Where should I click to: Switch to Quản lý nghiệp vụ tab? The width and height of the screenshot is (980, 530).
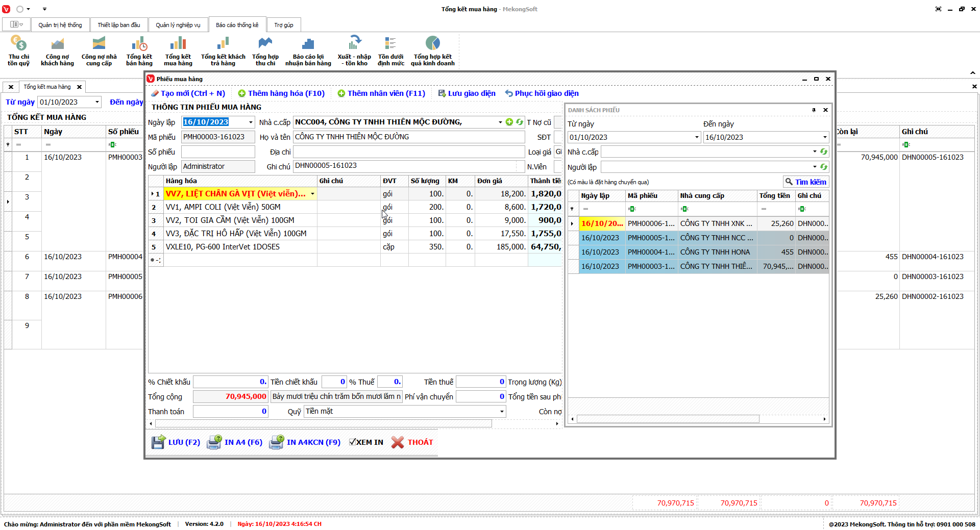click(178, 25)
